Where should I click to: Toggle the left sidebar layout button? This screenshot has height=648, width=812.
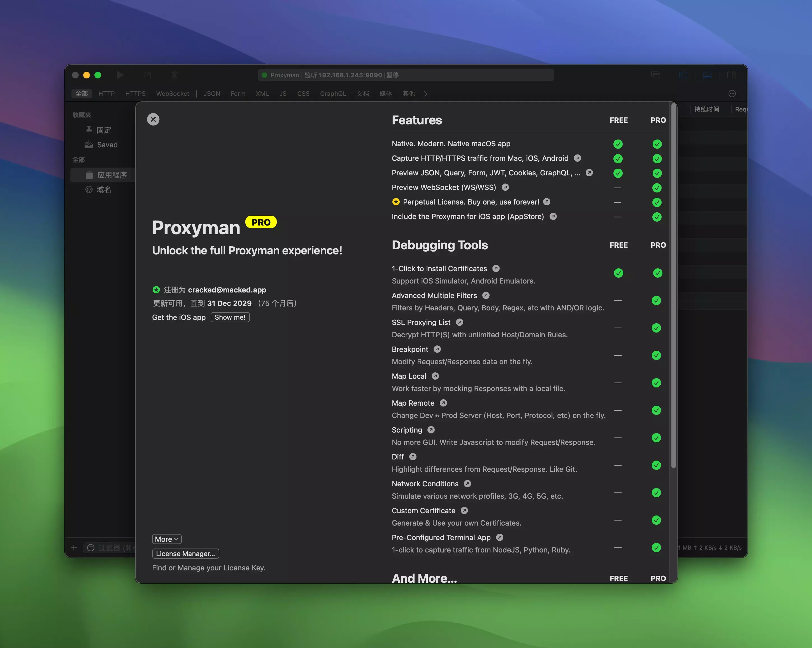(x=683, y=75)
